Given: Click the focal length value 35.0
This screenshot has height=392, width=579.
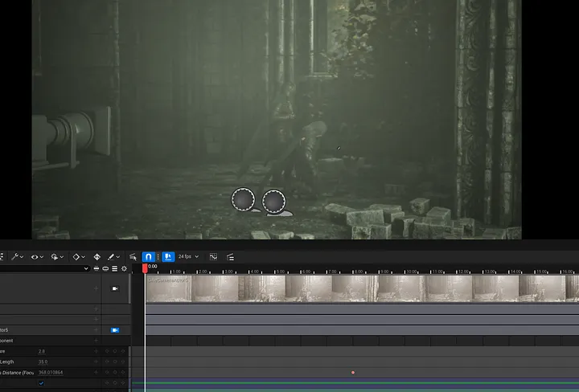Looking at the screenshot, I should tap(43, 361).
